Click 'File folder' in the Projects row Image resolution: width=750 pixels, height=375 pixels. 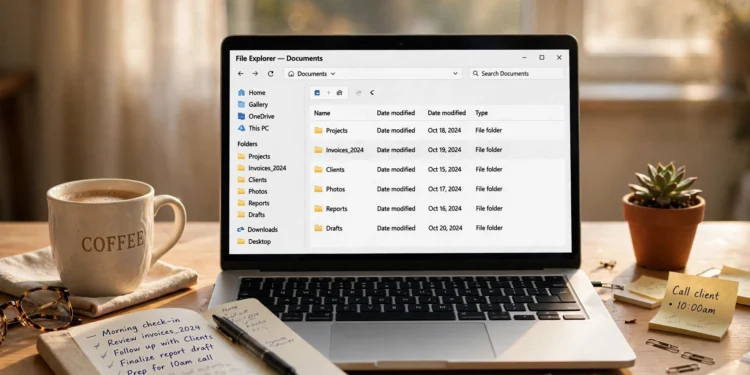[489, 130]
